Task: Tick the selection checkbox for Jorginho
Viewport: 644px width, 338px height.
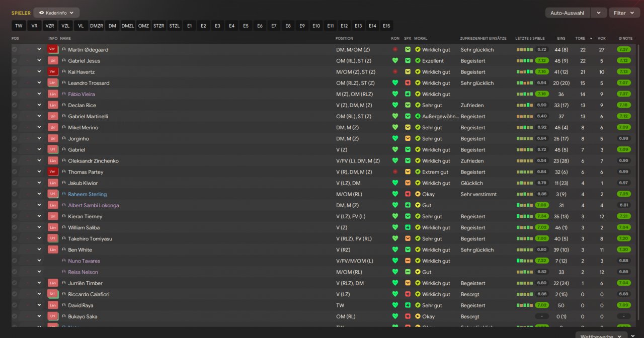Action: point(15,138)
